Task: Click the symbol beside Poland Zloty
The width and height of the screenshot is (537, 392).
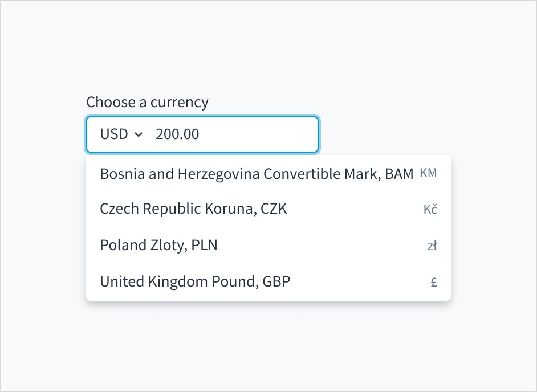Action: (432, 245)
